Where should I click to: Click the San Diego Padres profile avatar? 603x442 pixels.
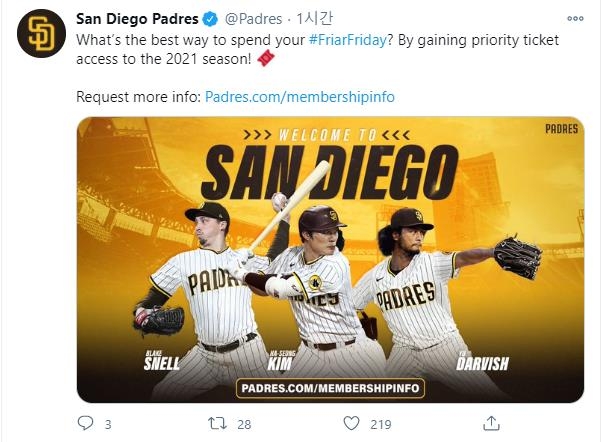pyautogui.click(x=40, y=35)
